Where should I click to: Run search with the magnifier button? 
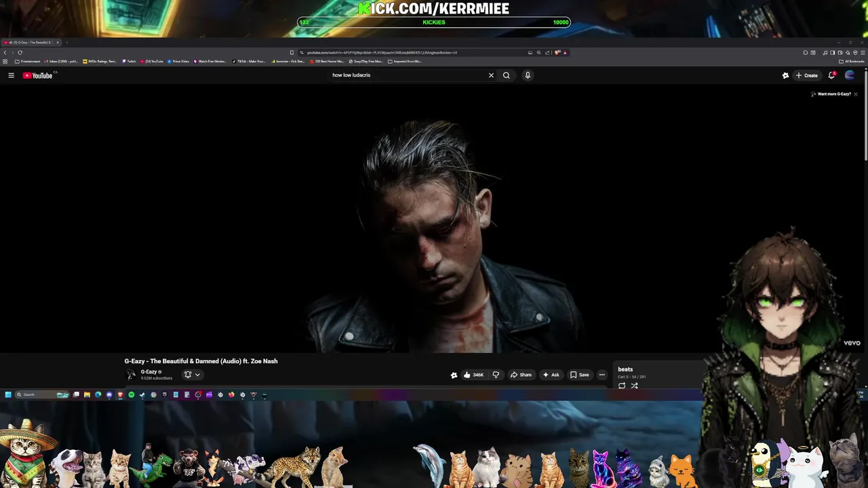(507, 75)
